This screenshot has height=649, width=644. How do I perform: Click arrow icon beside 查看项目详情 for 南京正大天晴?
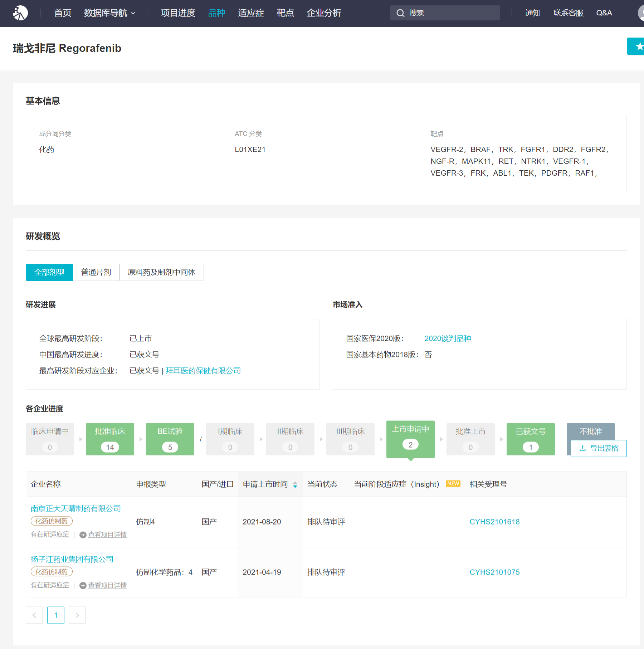[83, 535]
